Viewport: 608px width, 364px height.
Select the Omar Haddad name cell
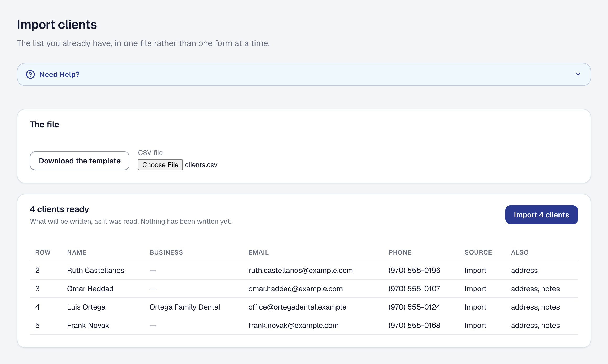click(x=90, y=289)
